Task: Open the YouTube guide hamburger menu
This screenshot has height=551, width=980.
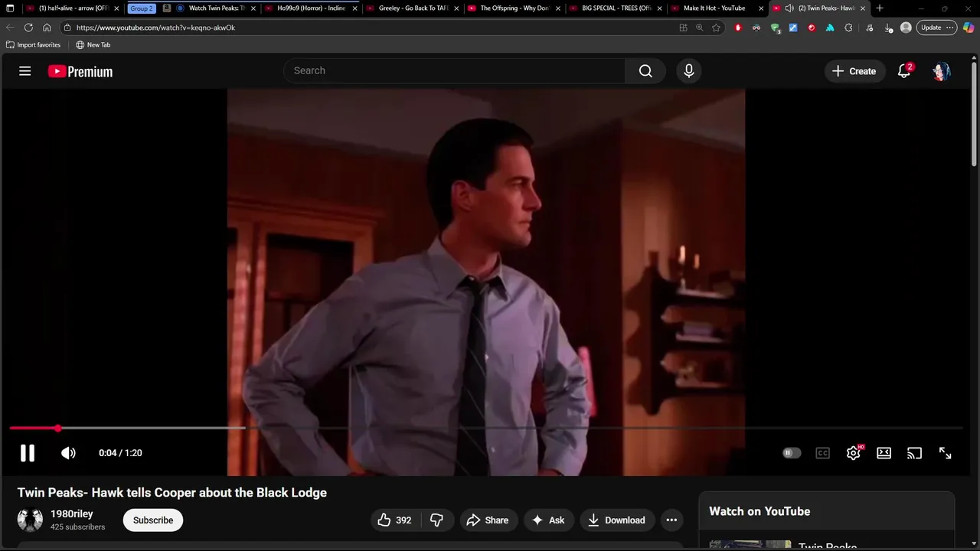Action: (x=25, y=71)
